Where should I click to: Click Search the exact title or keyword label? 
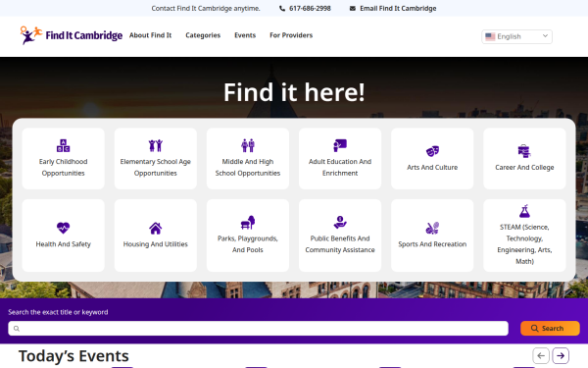click(x=58, y=312)
